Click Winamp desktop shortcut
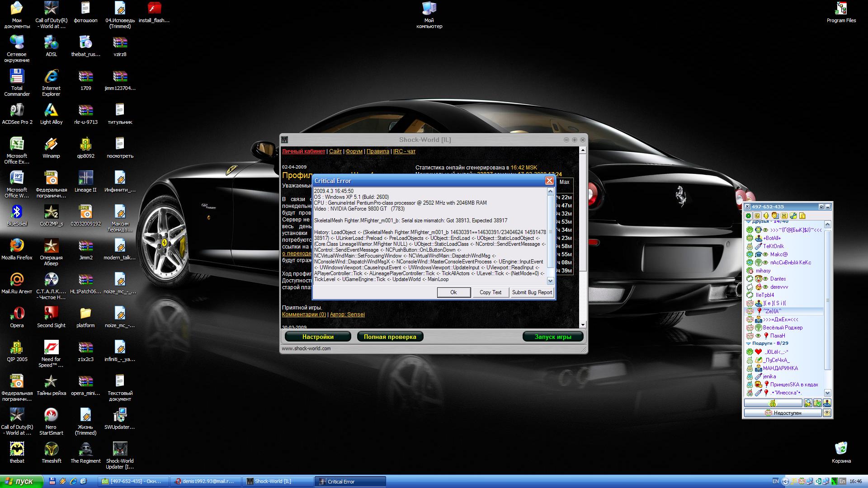Image resolution: width=868 pixels, height=488 pixels. point(51,144)
